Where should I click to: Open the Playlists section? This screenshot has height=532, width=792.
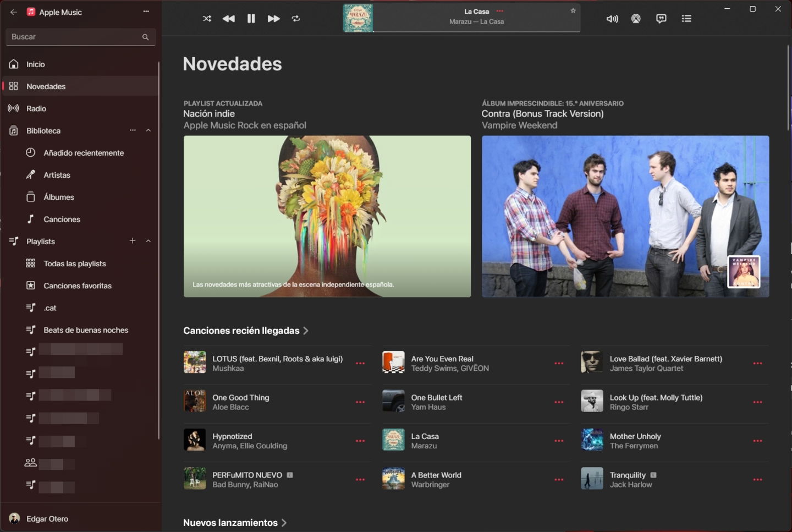pos(80,242)
